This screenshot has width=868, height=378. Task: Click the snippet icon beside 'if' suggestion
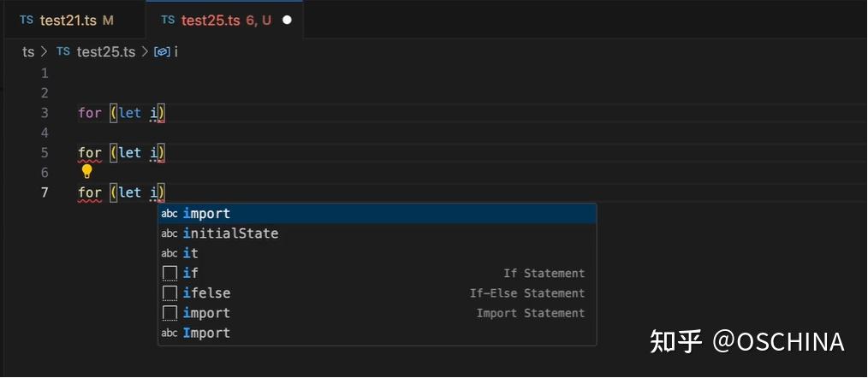point(169,274)
